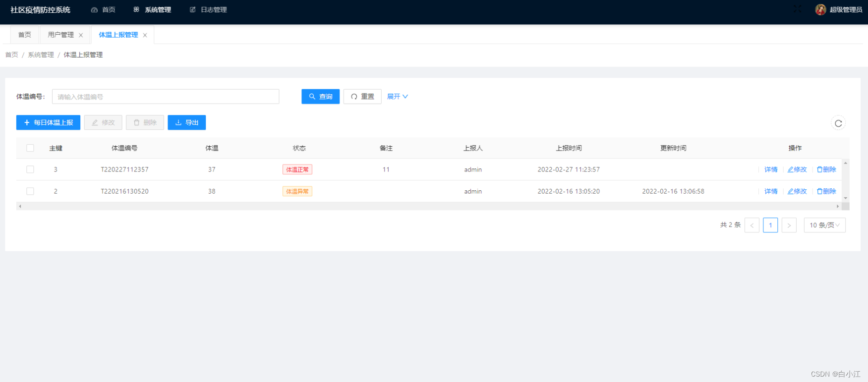
Task: Click the fullscreen toggle icon in header
Action: (x=797, y=9)
